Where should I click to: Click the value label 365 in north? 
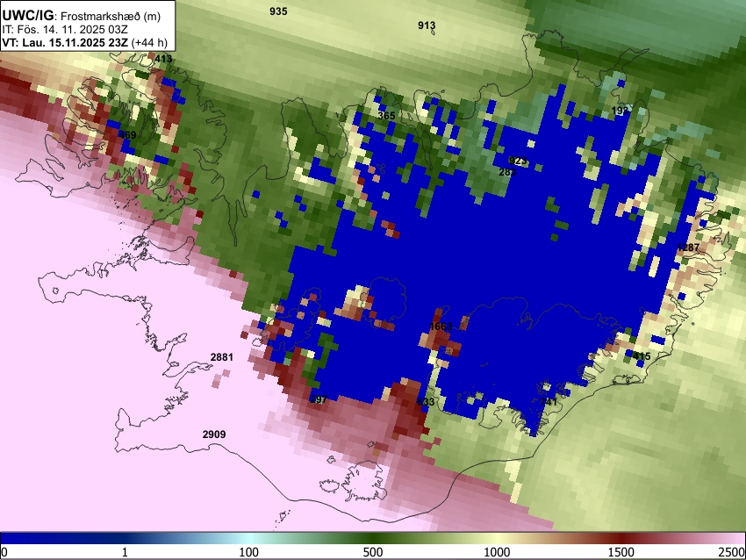386,116
